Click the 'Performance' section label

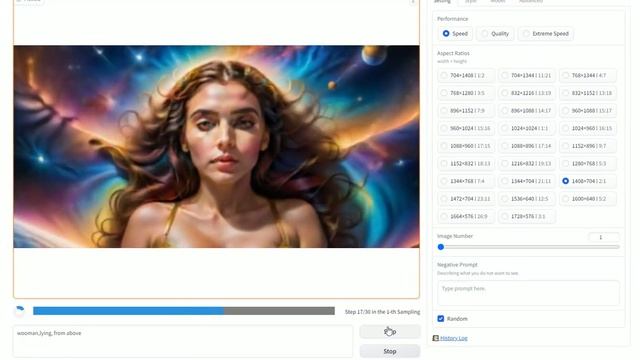pos(452,19)
